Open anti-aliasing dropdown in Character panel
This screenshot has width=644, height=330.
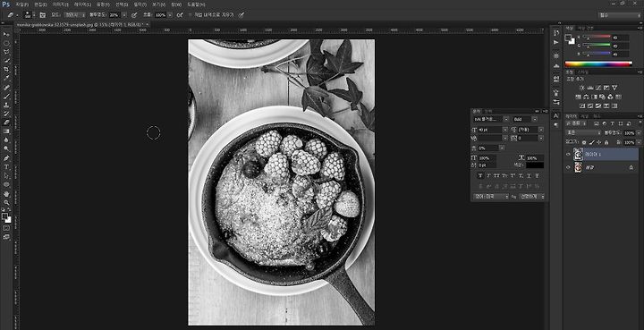tap(531, 197)
